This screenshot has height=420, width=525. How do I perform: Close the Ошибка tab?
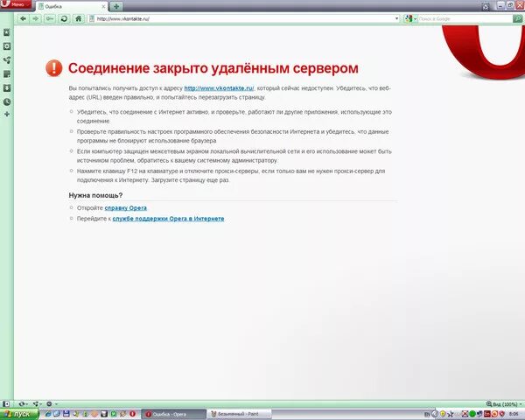[103, 6]
